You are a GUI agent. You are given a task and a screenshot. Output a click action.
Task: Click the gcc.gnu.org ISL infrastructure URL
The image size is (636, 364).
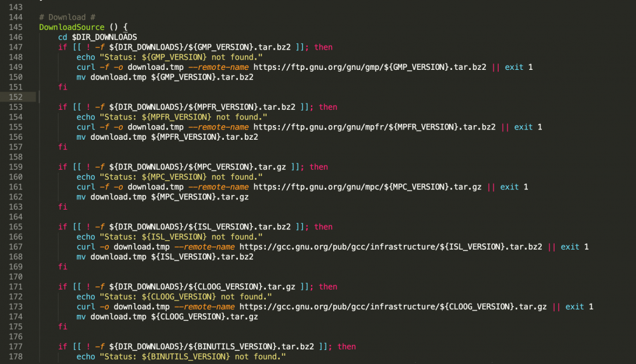(x=391, y=247)
